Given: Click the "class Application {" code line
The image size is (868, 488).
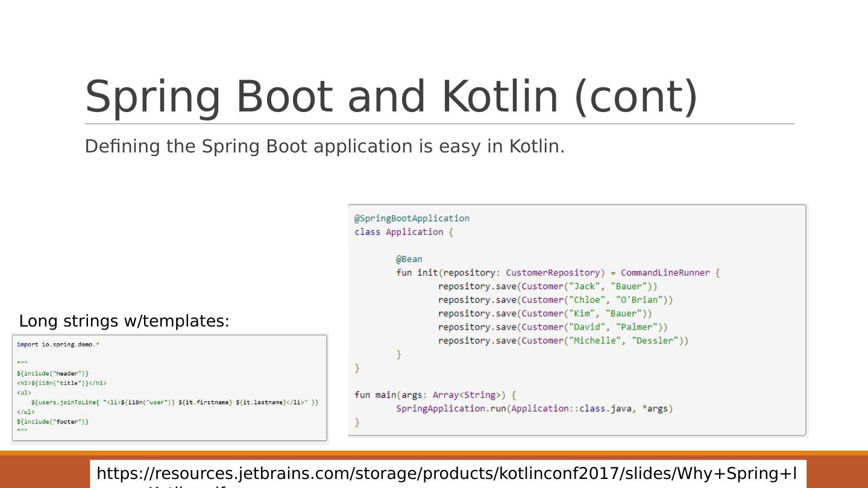Looking at the screenshot, I should click(403, 232).
